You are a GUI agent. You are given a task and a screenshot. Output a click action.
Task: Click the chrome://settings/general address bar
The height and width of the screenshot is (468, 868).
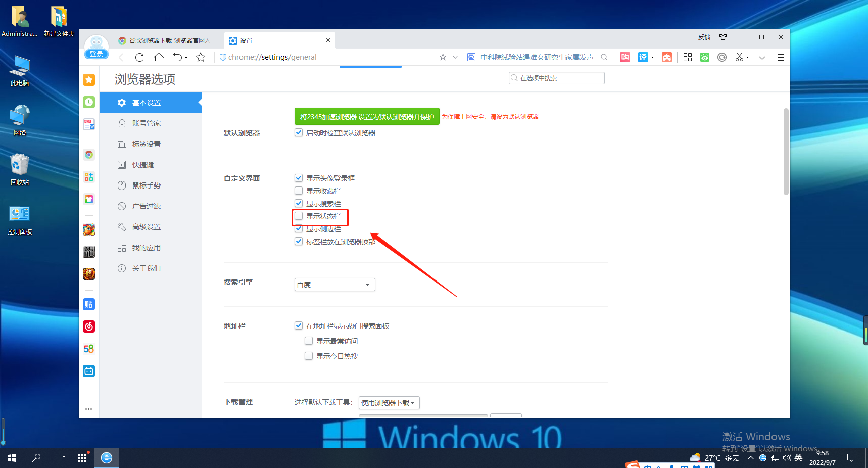[328, 57]
